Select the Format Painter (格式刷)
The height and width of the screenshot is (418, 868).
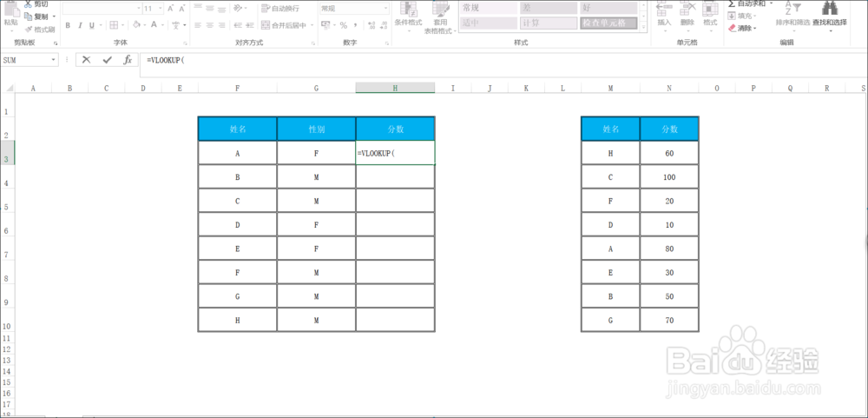pos(39,29)
